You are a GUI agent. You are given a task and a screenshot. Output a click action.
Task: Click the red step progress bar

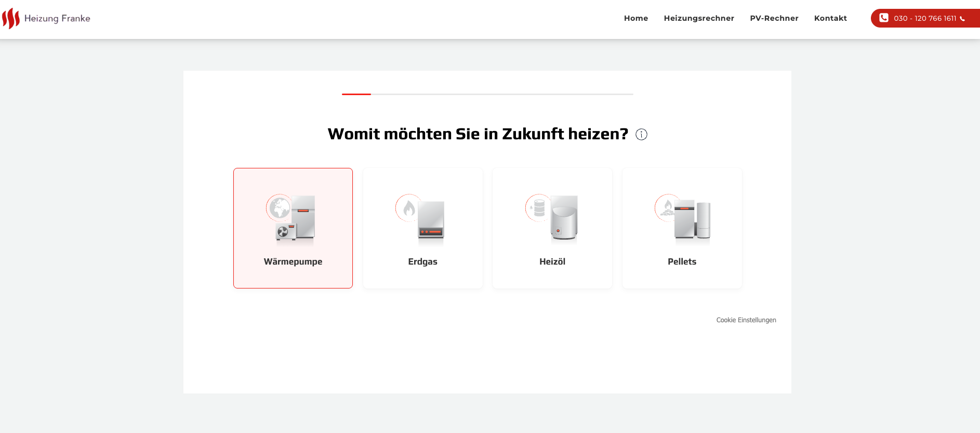356,94
